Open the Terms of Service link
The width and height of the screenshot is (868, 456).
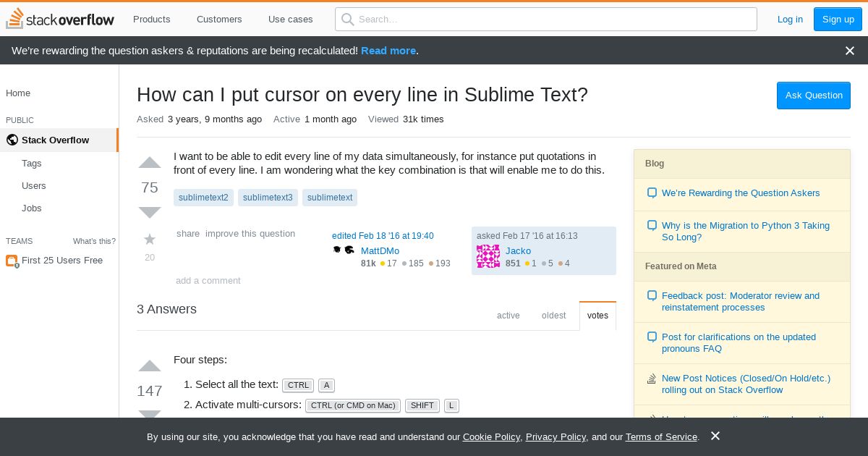tap(661, 437)
